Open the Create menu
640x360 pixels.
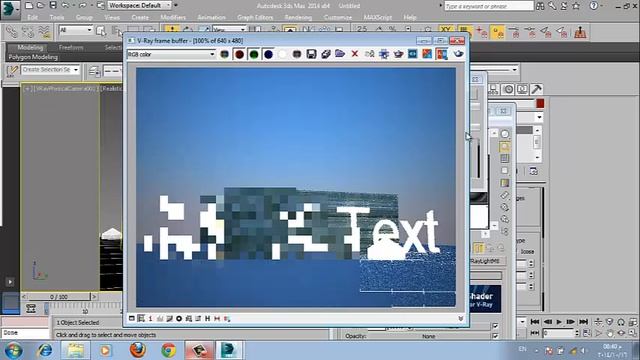[140, 17]
